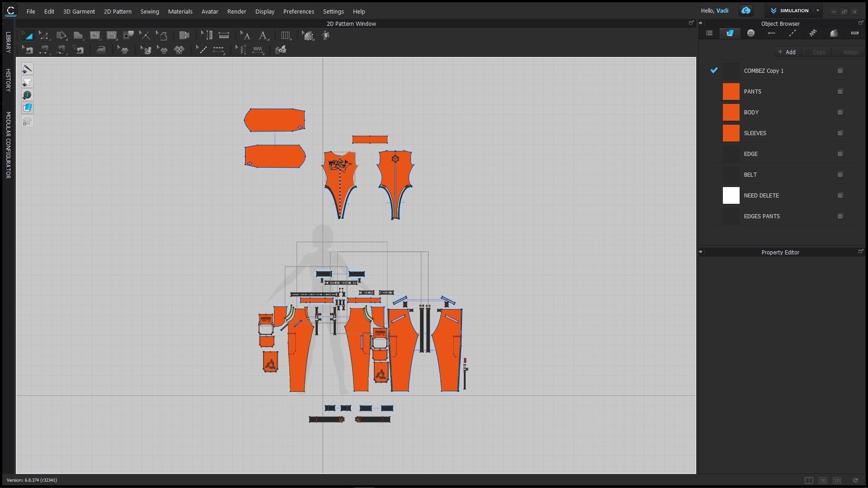This screenshot has width=868, height=488.
Task: Open the Materials menu
Action: [x=180, y=11]
